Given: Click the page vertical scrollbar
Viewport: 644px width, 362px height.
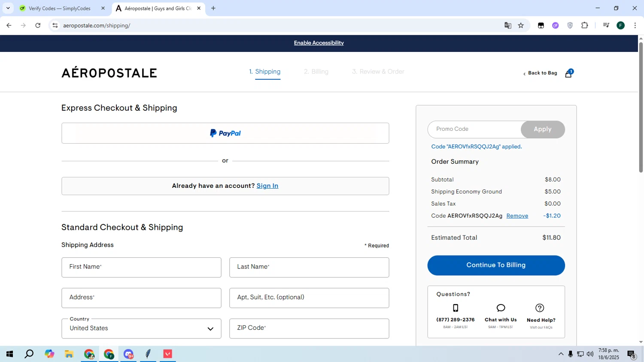Looking at the screenshot, I should (x=641, y=107).
